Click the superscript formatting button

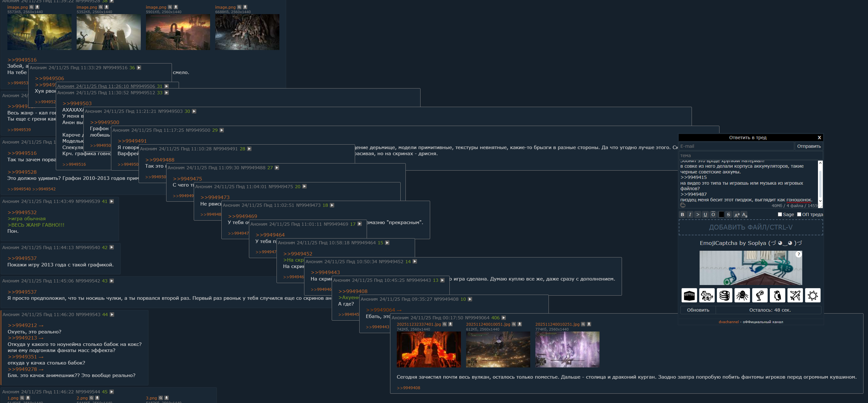point(736,214)
